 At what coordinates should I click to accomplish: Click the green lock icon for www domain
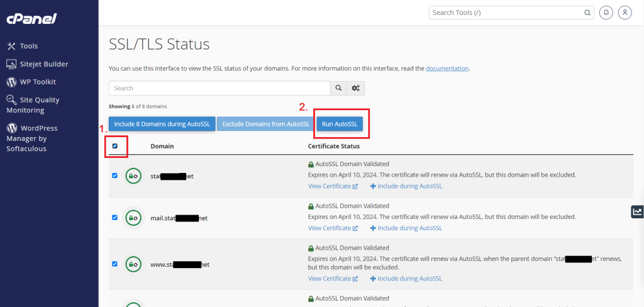(x=133, y=264)
